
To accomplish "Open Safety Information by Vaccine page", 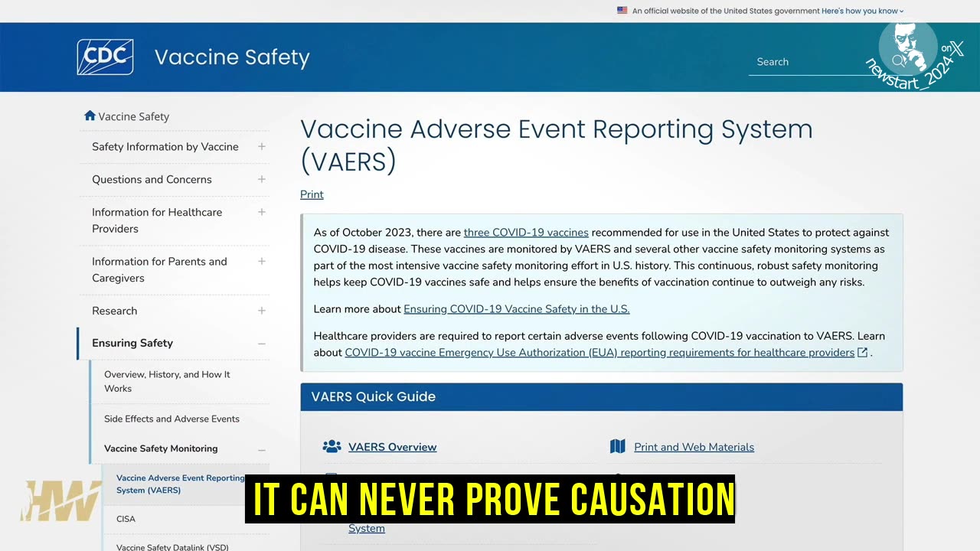I will pos(165,146).
